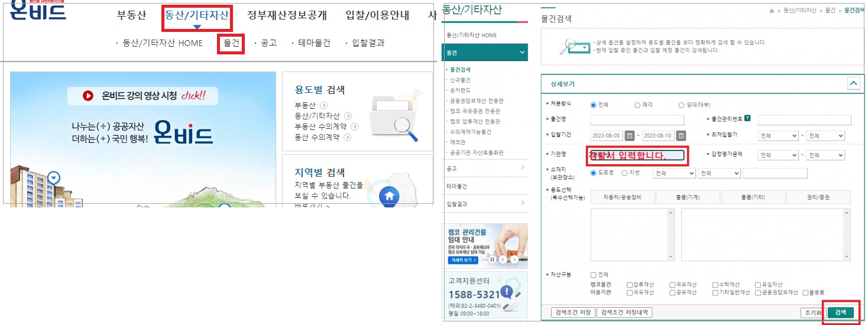
Task: Check 기타일반재산 checkbox
Action: pyautogui.click(x=715, y=292)
